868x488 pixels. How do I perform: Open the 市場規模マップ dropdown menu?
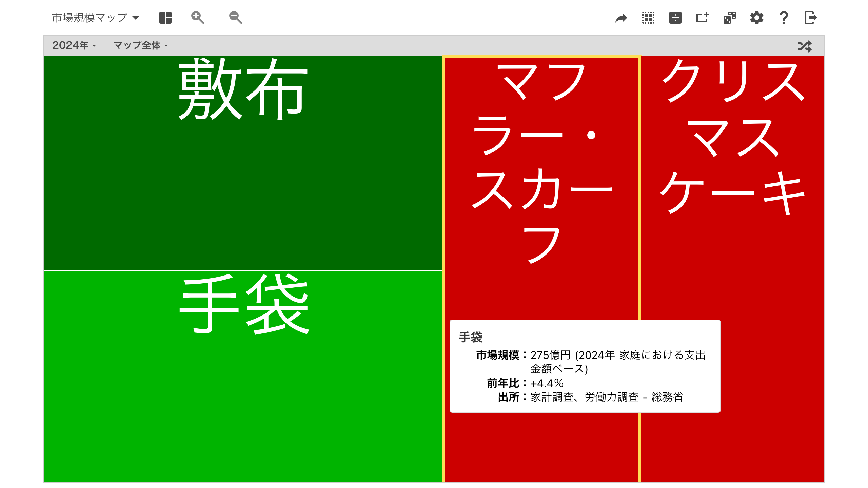[95, 18]
